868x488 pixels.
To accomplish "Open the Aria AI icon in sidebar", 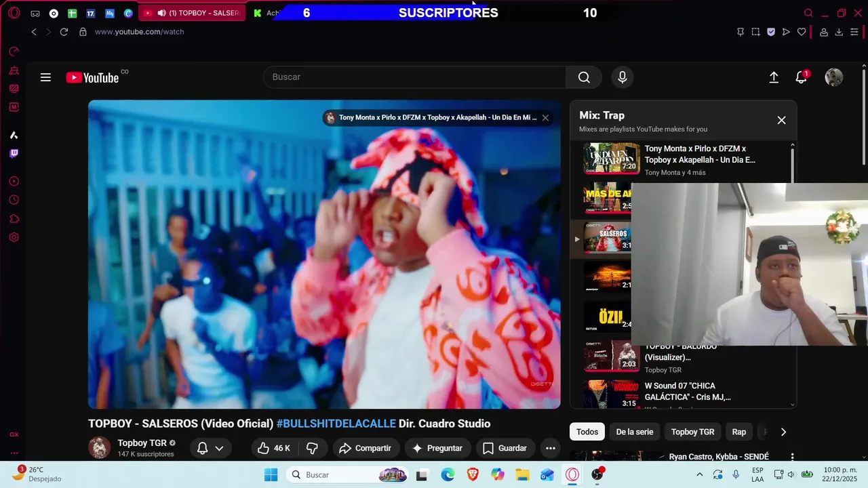I will tap(14, 135).
